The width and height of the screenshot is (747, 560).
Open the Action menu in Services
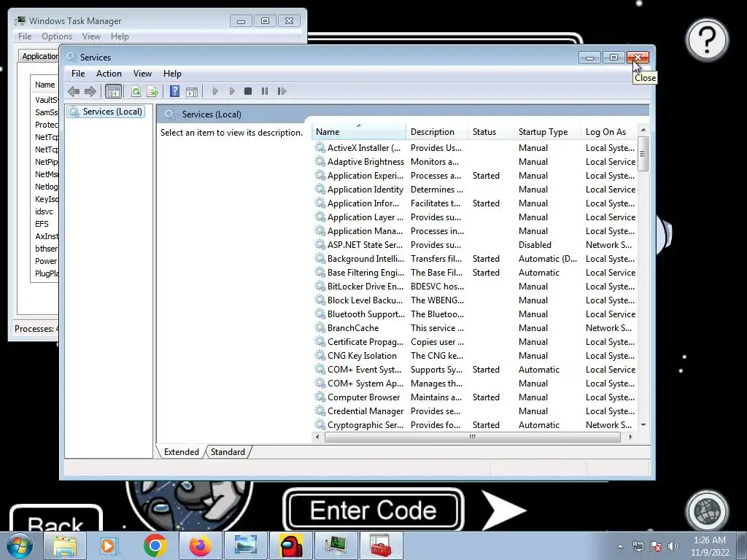(109, 74)
